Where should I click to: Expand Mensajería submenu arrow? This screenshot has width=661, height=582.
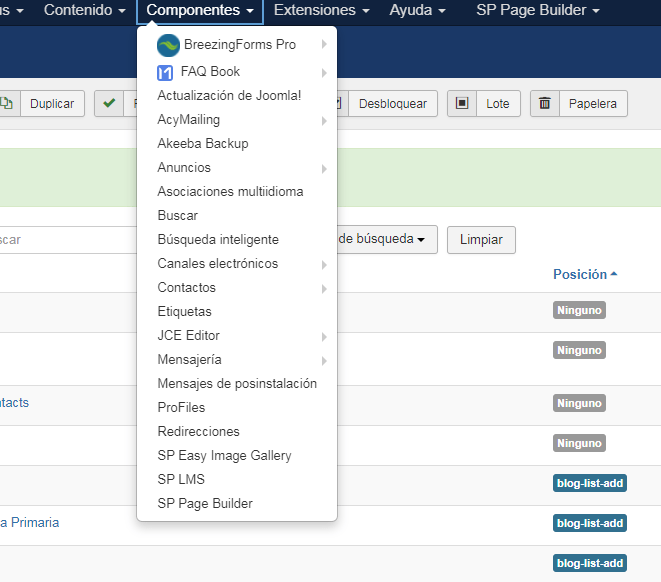[x=324, y=361]
